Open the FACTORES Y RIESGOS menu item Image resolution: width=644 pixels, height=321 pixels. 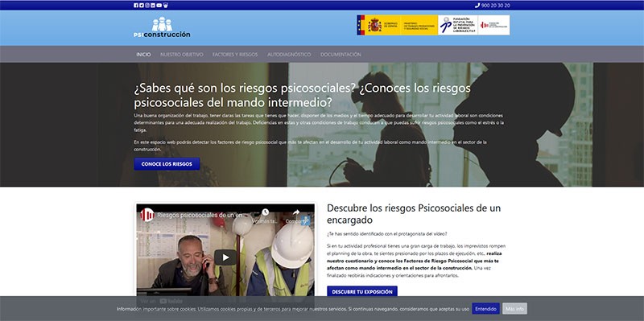coord(235,55)
